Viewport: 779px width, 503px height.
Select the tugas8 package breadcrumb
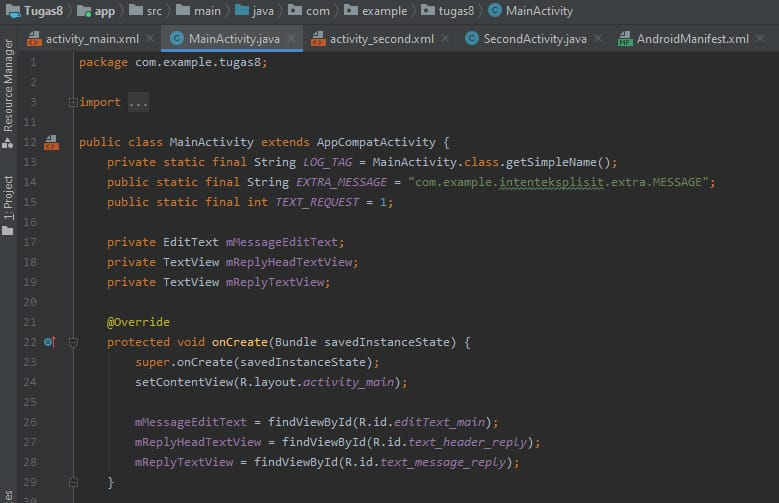tap(448, 11)
